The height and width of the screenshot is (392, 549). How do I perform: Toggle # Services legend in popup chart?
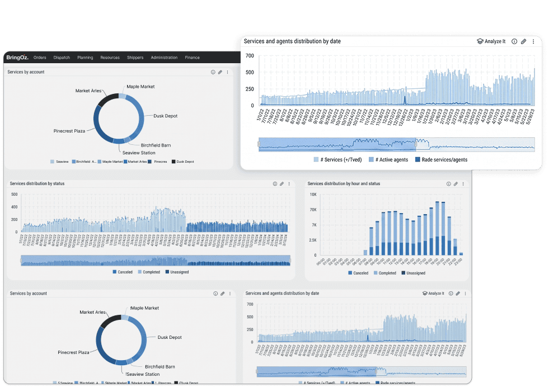pyautogui.click(x=338, y=159)
